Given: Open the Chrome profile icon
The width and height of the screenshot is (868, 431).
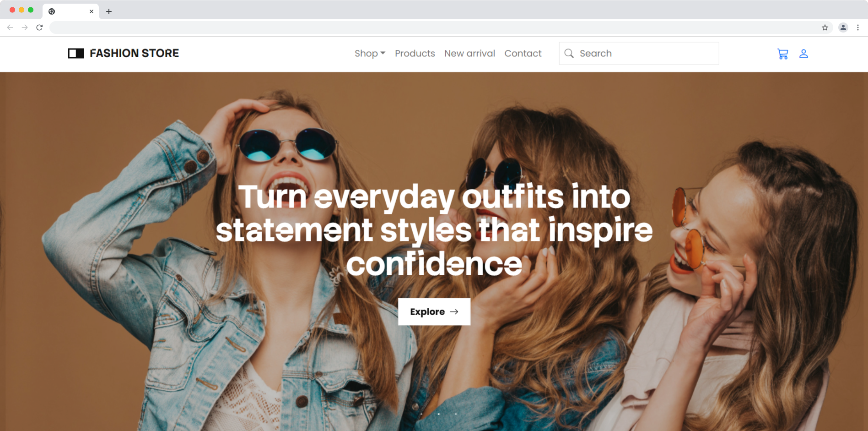Looking at the screenshot, I should pyautogui.click(x=843, y=27).
